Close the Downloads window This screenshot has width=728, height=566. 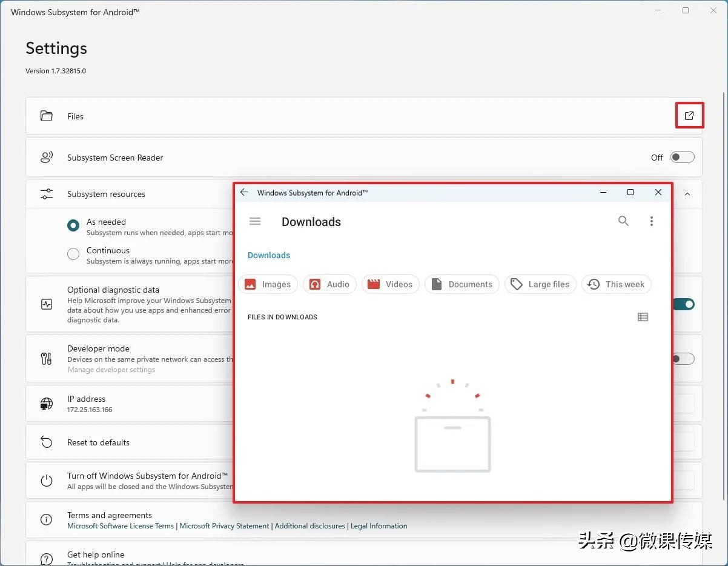(658, 192)
